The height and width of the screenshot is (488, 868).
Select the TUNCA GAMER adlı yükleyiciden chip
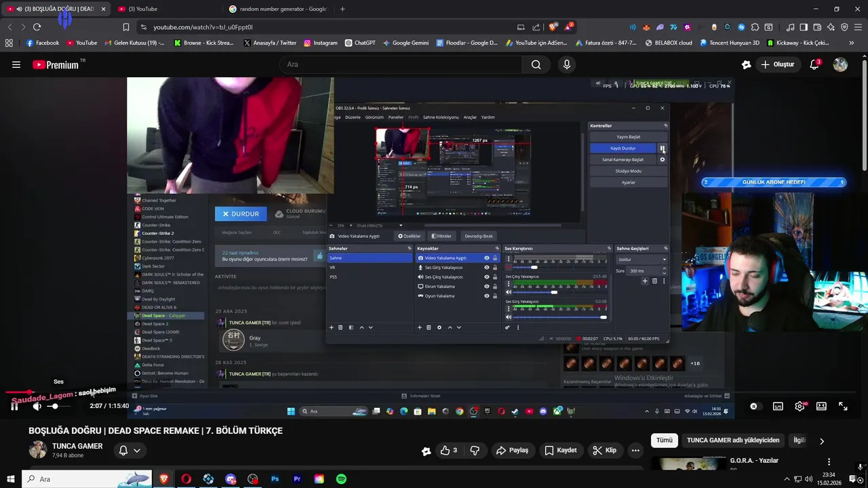click(733, 440)
